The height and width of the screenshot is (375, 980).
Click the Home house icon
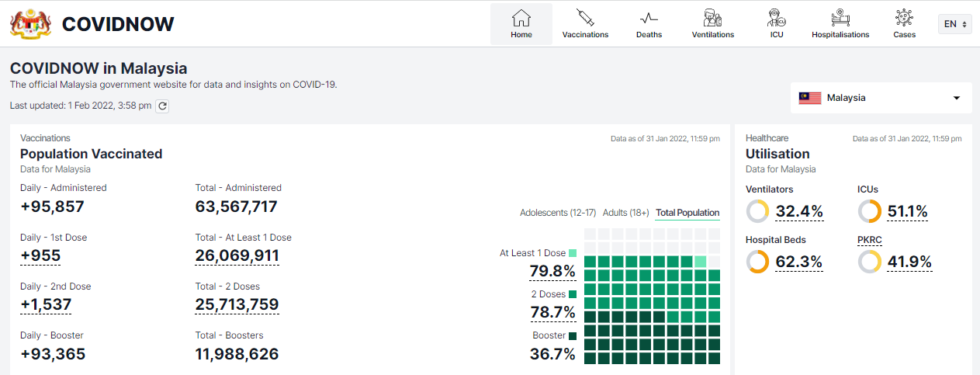521,18
